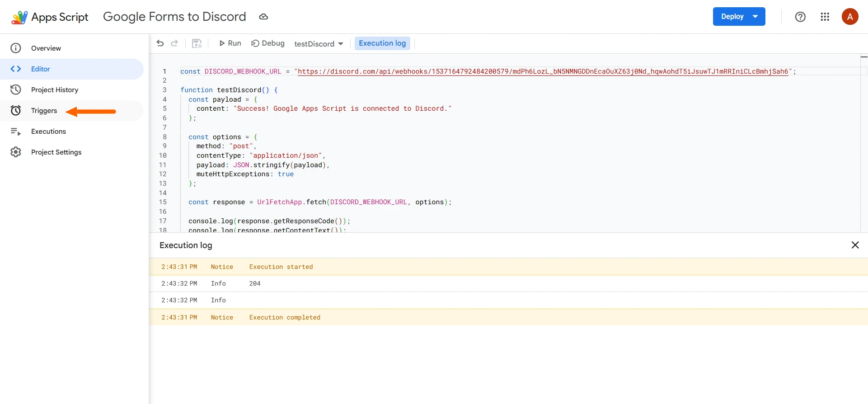The height and width of the screenshot is (404, 868).
Task: Click line number 3 in the gutter
Action: pos(164,90)
